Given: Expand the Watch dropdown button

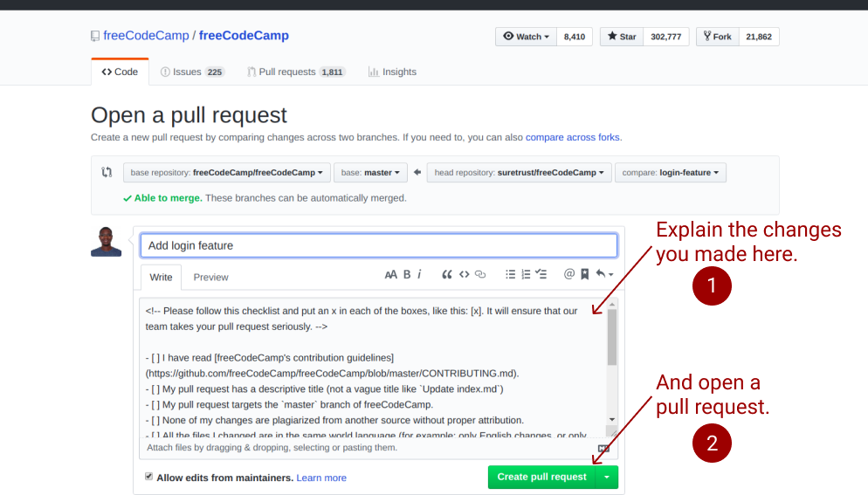Looking at the screenshot, I should click(526, 37).
